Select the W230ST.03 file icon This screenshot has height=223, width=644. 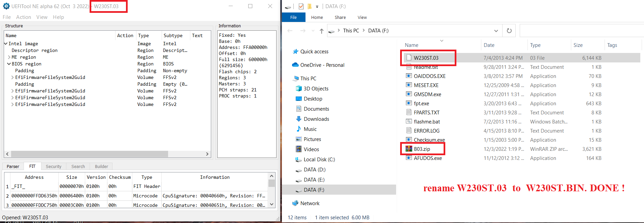coord(409,58)
